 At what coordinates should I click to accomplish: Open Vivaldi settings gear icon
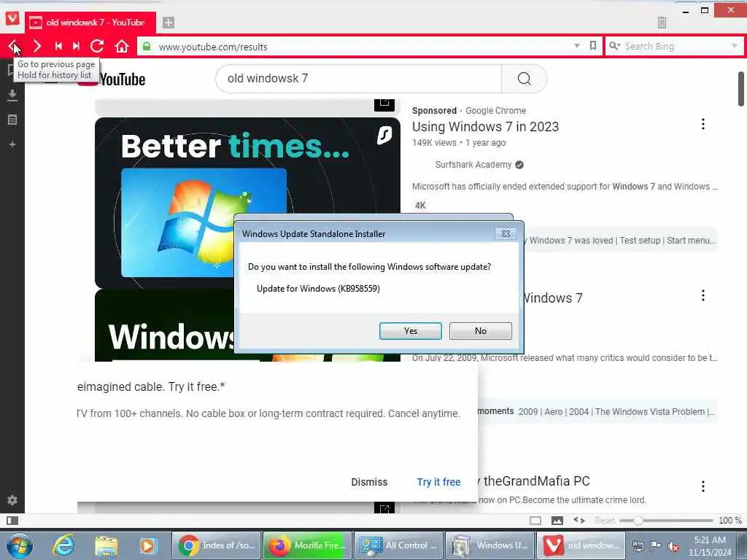pyautogui.click(x=12, y=500)
